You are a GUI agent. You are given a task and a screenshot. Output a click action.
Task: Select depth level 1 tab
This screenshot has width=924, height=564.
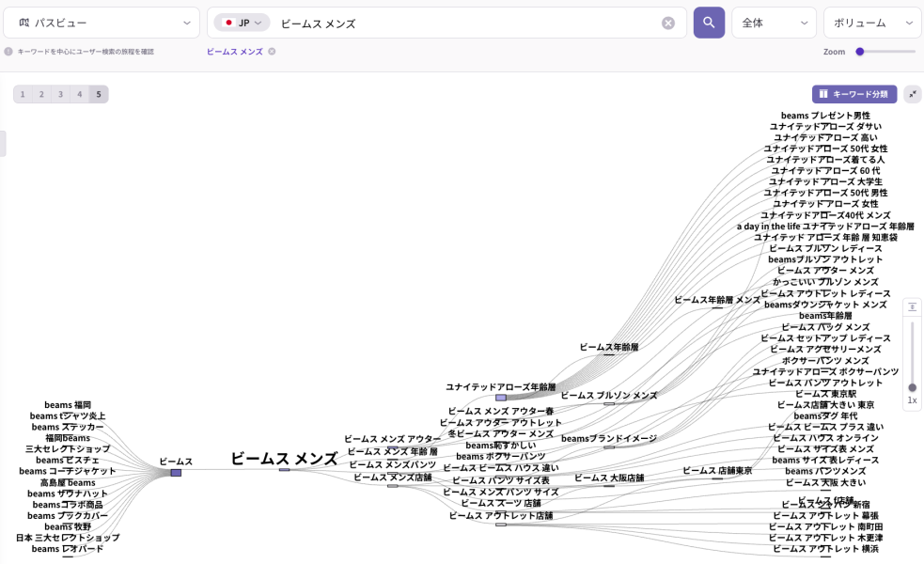tap(23, 94)
